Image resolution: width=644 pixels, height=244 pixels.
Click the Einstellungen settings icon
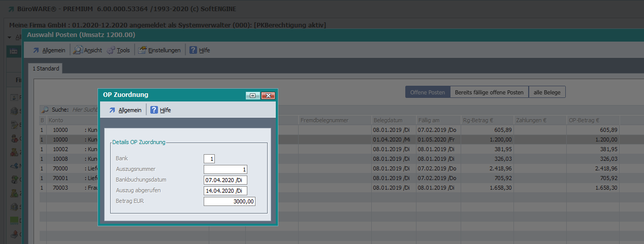pos(142,50)
